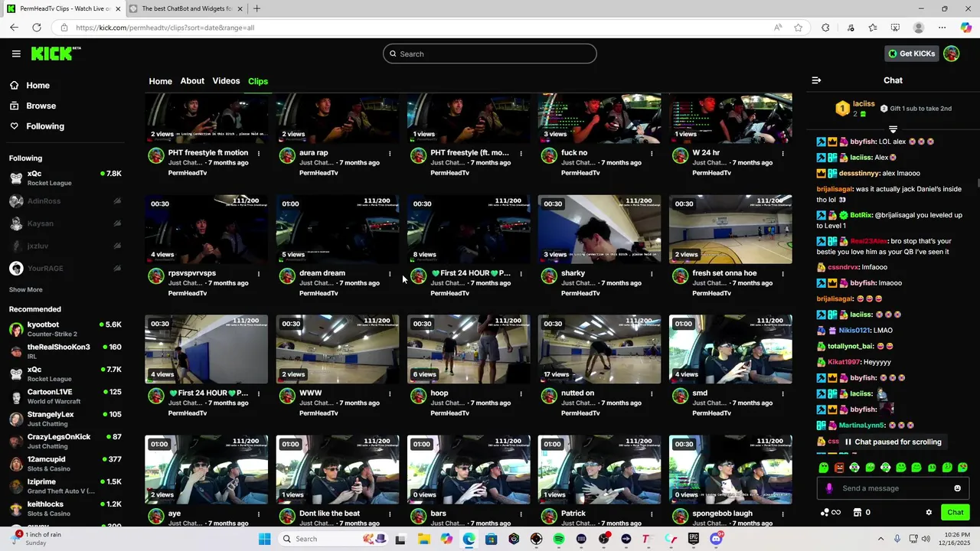Open the emoji picker in message box
This screenshot has height=551, width=980.
click(957, 488)
